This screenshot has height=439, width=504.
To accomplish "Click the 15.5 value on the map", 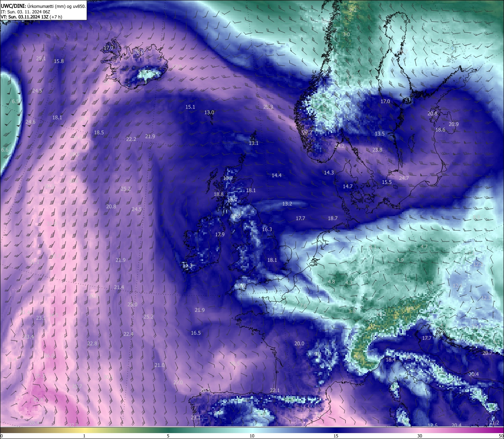I will [387, 182].
